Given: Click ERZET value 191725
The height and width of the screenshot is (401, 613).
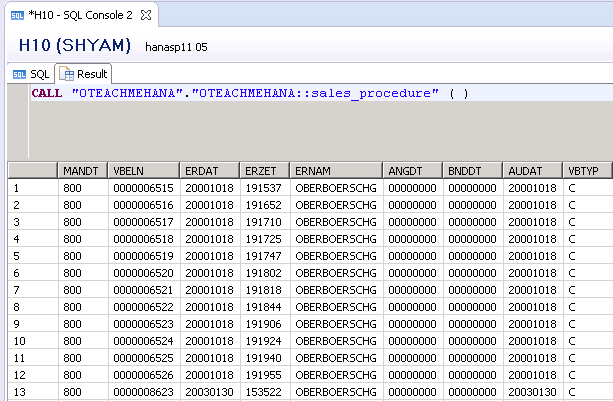Looking at the screenshot, I should coord(263,239).
